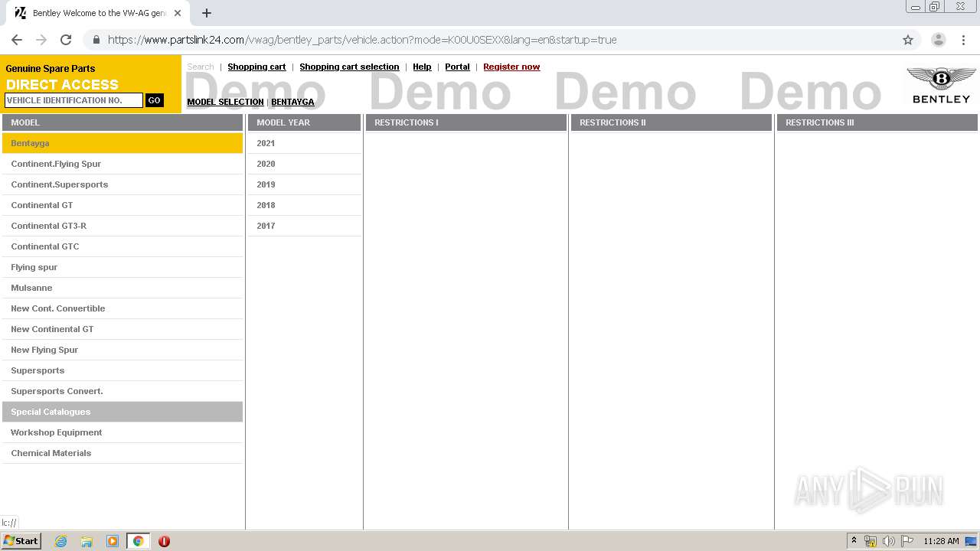Choose model year 2021

[x=304, y=143]
